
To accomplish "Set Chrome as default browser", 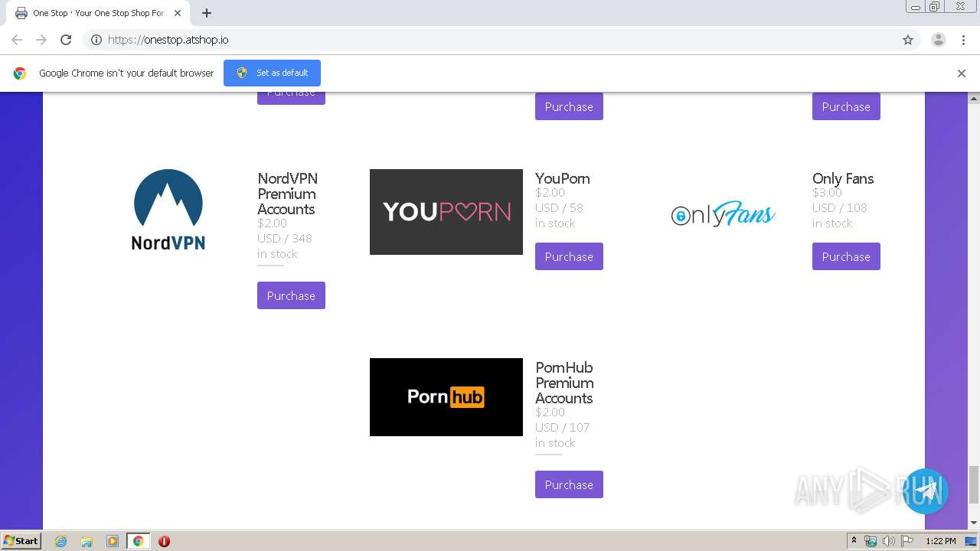I will click(272, 73).
